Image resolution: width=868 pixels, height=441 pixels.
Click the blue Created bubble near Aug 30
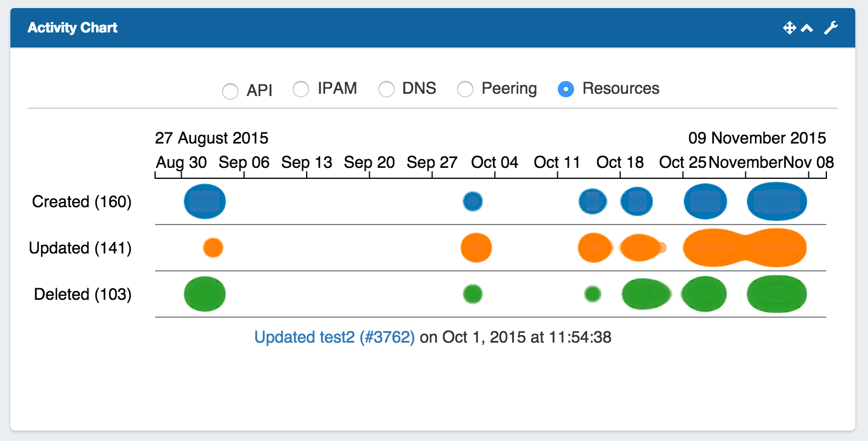click(x=205, y=201)
